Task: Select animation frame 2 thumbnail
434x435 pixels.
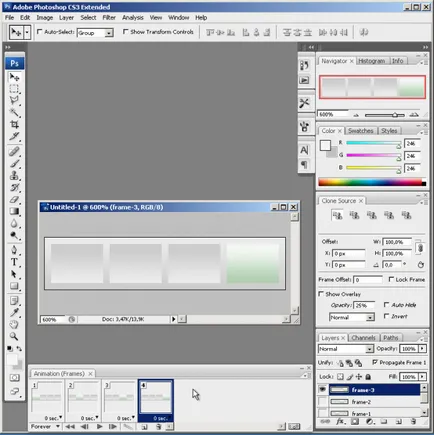Action: (83, 400)
